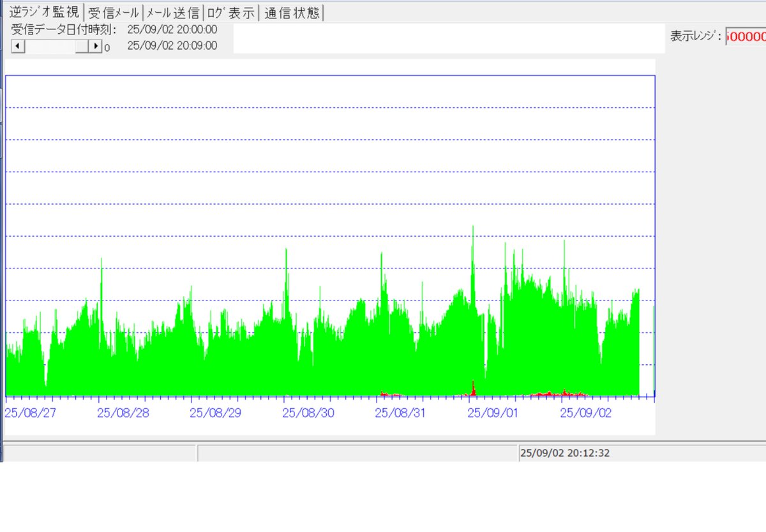Click the 25/08/27 axis date label
Image resolution: width=766 pixels, height=532 pixels.
pyautogui.click(x=30, y=413)
